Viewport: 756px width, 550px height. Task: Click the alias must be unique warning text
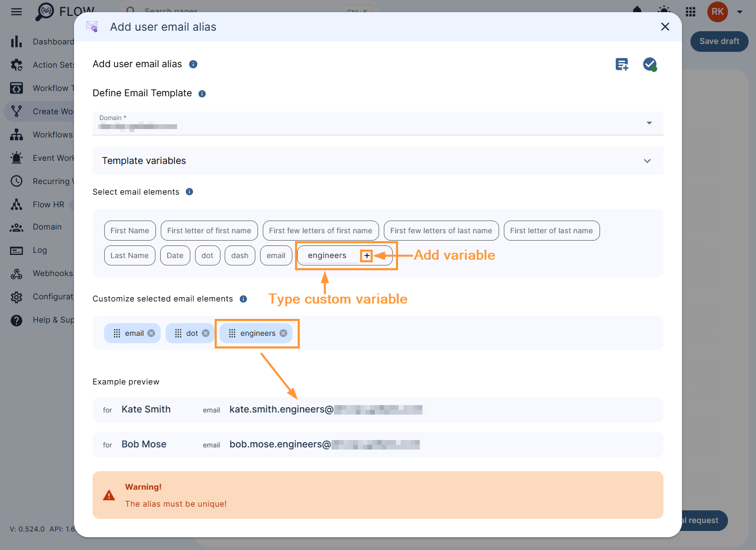click(176, 504)
